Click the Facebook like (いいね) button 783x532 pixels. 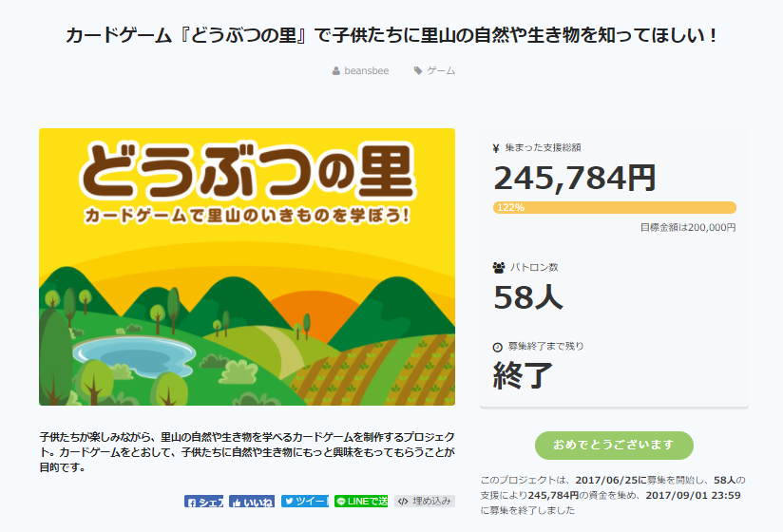click(251, 502)
